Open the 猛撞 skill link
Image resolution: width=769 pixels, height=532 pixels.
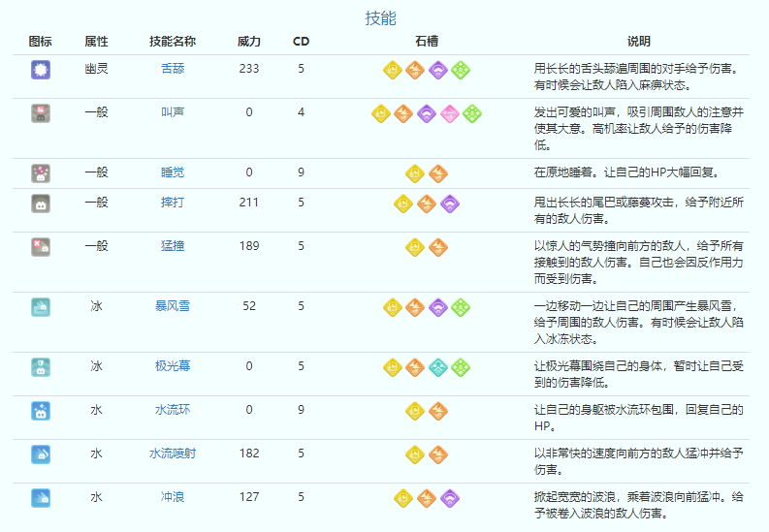coord(173,246)
